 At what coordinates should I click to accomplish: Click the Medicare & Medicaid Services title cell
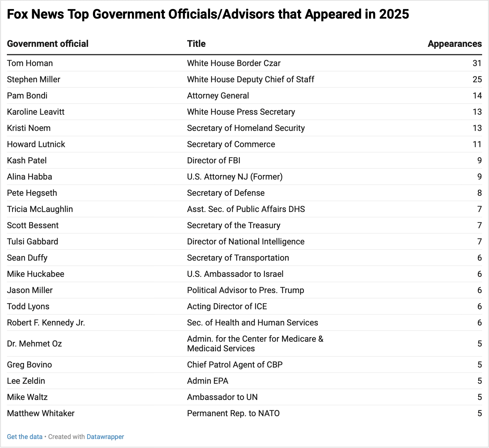click(255, 344)
